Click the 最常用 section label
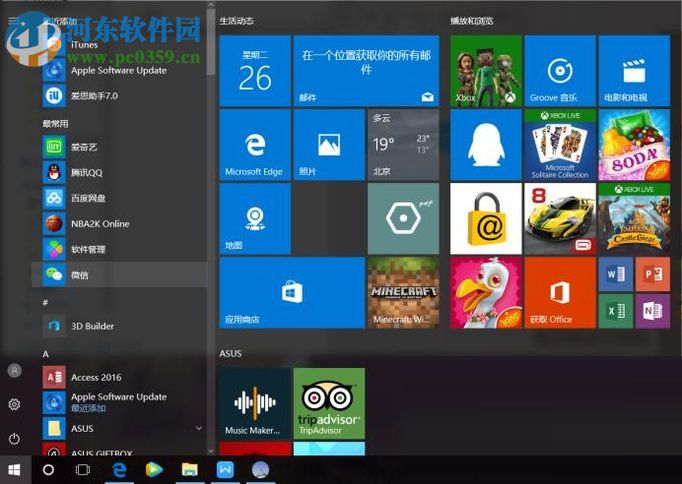682x484 pixels. 55,124
